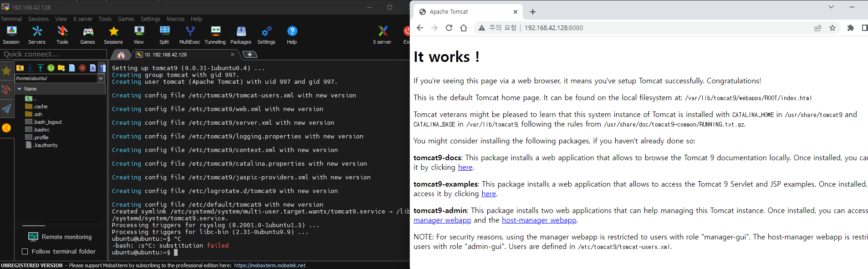Create new folder in SFTP browser
This screenshot has height=269, width=868.
coord(61,68)
